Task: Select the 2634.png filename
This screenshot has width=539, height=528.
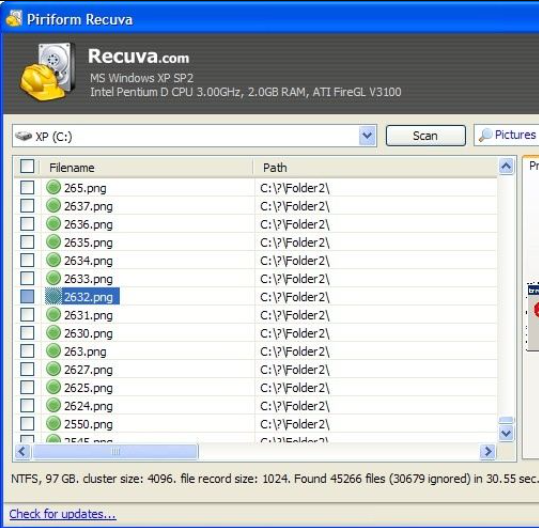Action: [x=88, y=261]
